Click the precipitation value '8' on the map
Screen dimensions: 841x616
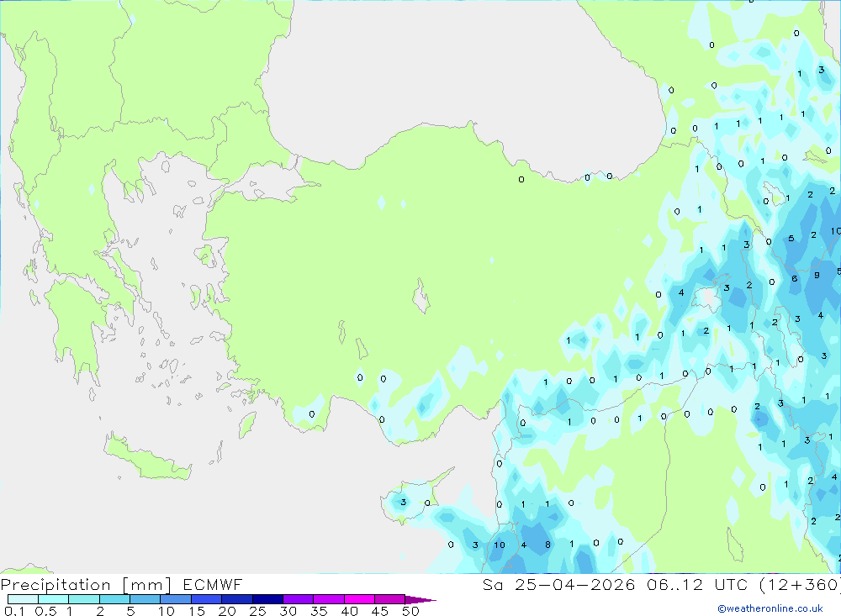(x=547, y=545)
